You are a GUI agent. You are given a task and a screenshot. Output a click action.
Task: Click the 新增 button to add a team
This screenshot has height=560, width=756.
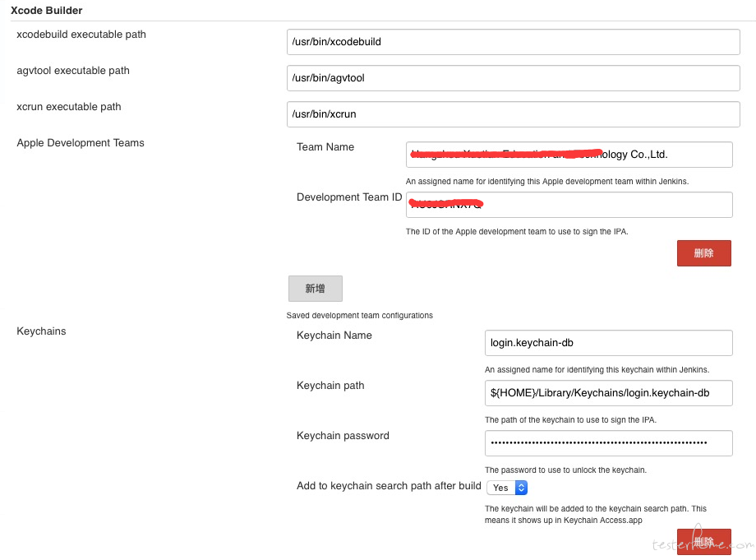coord(316,289)
